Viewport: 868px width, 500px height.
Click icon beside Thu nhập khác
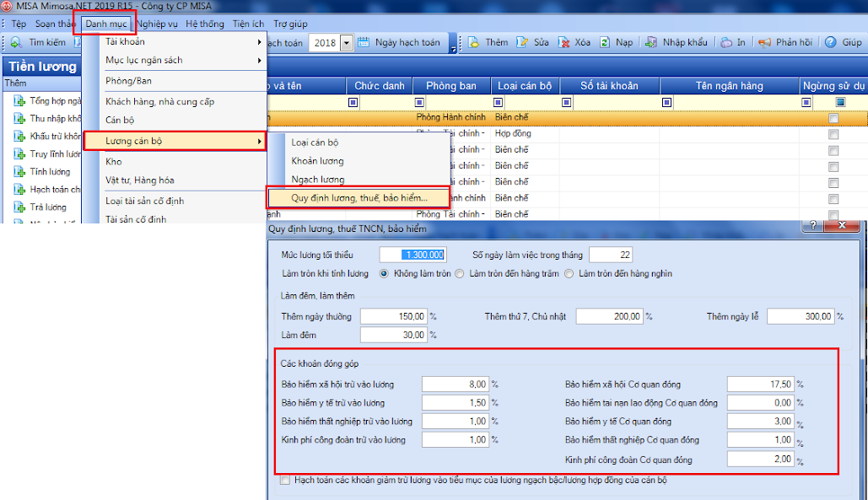19,118
